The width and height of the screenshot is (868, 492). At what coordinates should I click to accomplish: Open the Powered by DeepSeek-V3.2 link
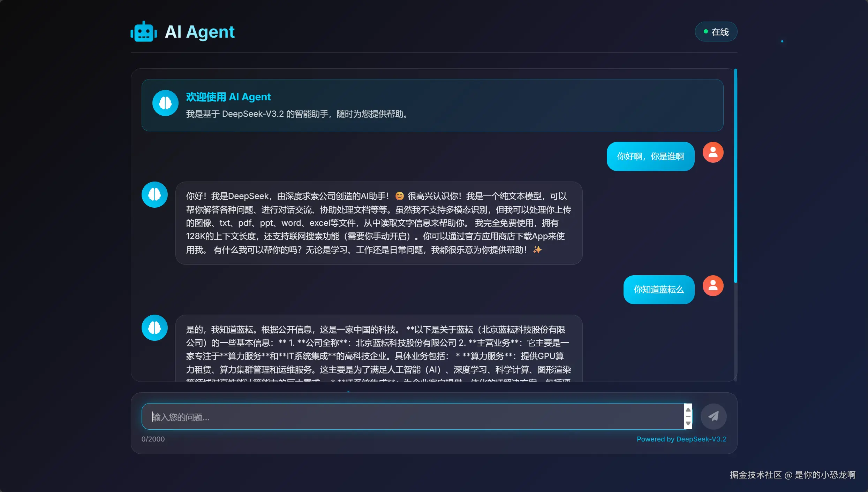(681, 439)
